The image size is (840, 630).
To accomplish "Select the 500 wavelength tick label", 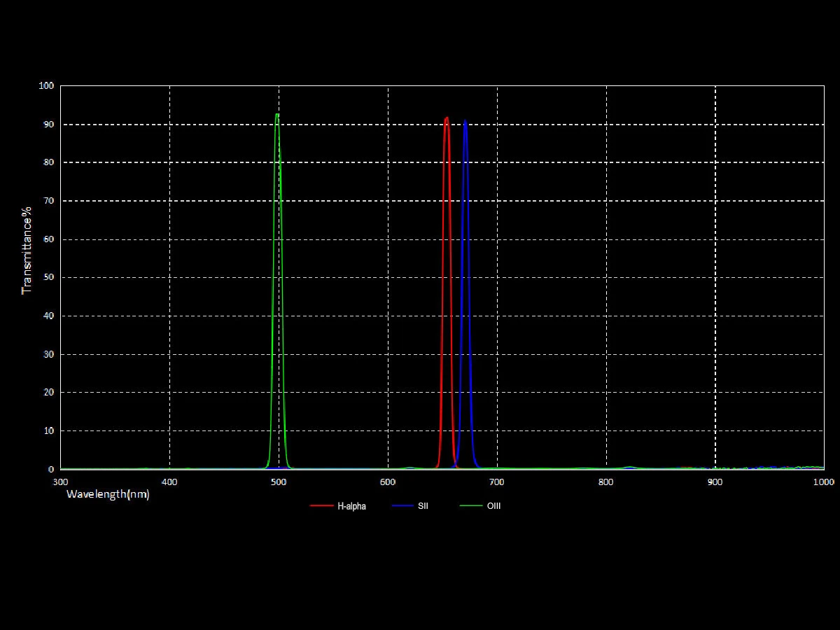I will 277,482.
